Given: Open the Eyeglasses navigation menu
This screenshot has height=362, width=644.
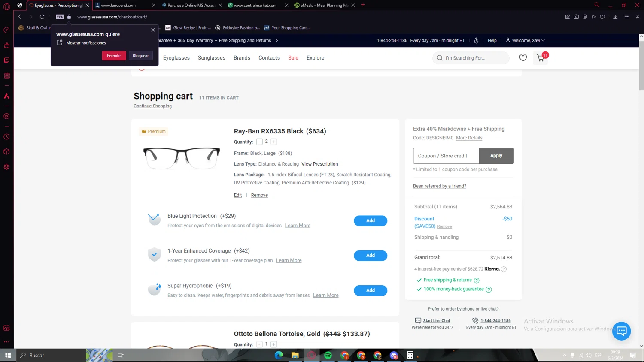Looking at the screenshot, I should point(176,58).
